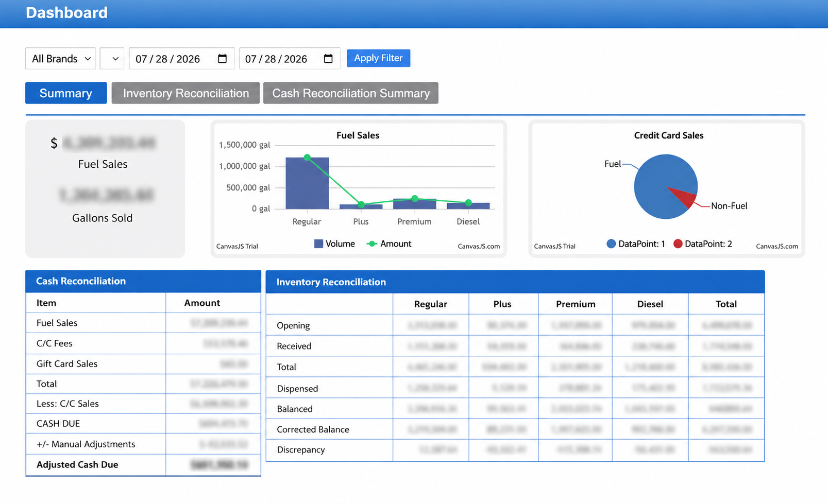Open the Inventory Reconciliation tab
This screenshot has height=504, width=828.
pyautogui.click(x=185, y=93)
